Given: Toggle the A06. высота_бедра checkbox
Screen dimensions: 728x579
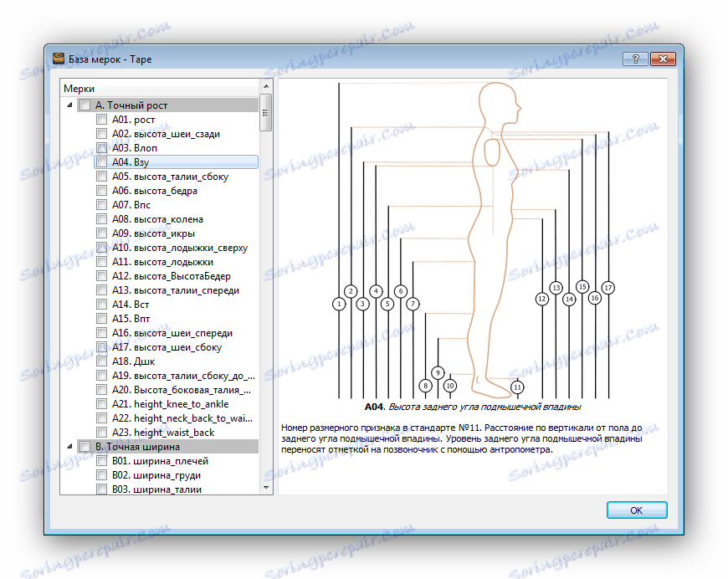Looking at the screenshot, I should coord(101,191).
